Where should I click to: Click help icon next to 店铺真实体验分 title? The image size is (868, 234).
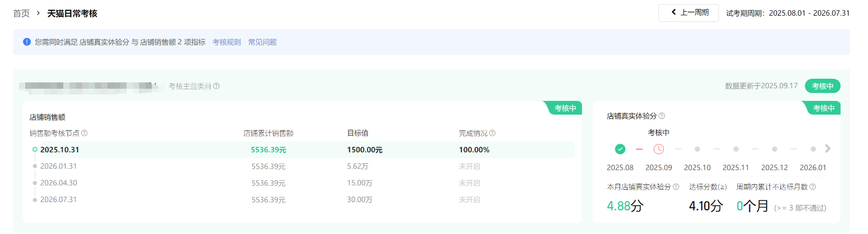tap(662, 116)
